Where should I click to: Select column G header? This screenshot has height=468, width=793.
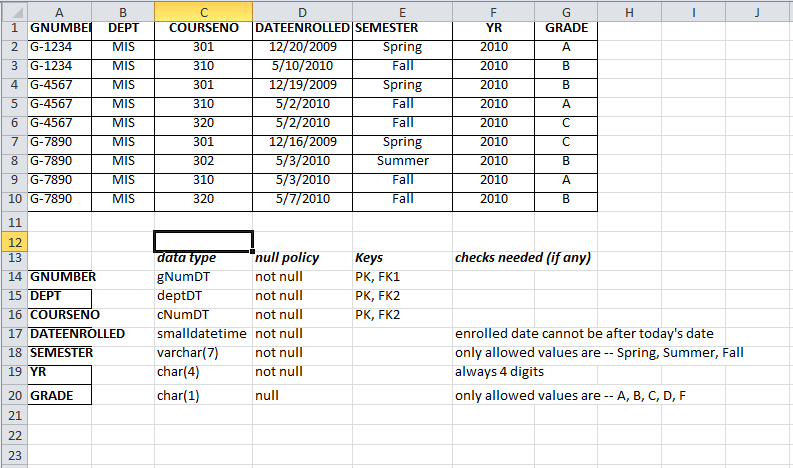(566, 12)
